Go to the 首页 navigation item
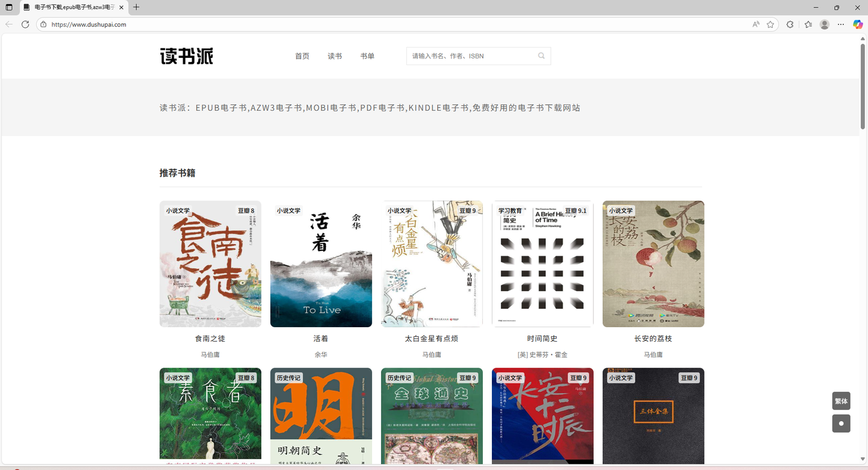 [302, 56]
